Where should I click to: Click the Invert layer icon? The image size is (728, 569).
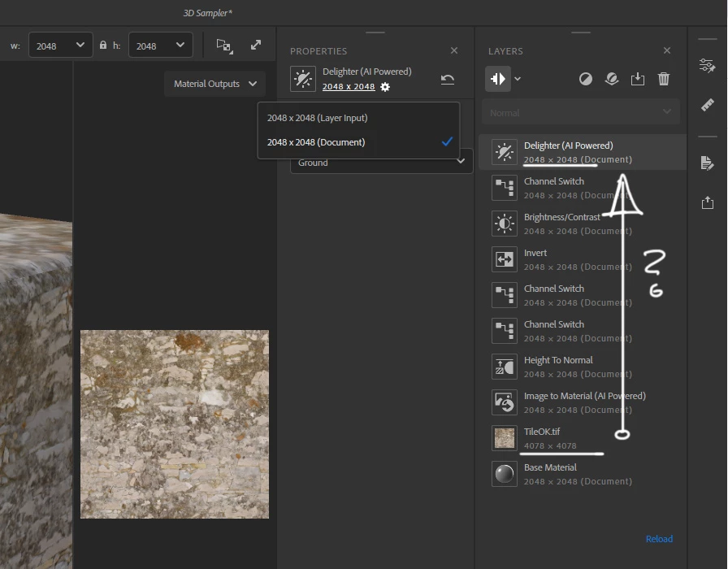505,259
